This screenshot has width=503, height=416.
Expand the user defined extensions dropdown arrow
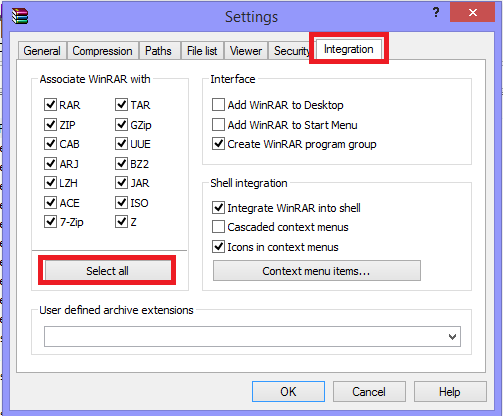(x=452, y=337)
